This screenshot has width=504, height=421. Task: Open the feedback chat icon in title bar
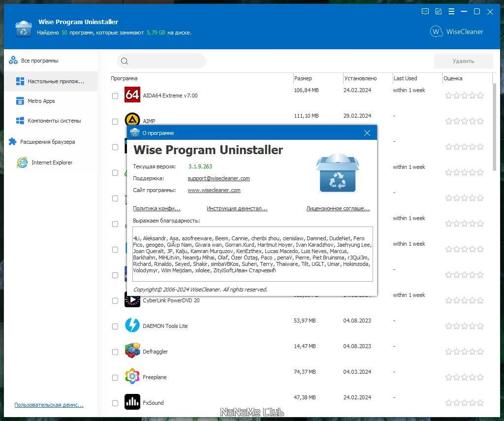coord(425,12)
